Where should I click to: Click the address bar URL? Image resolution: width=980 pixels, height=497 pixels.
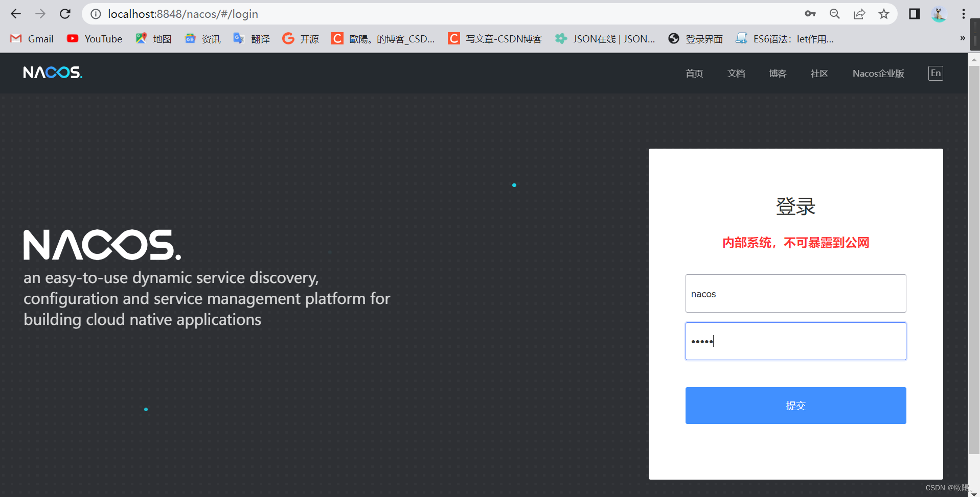point(183,14)
